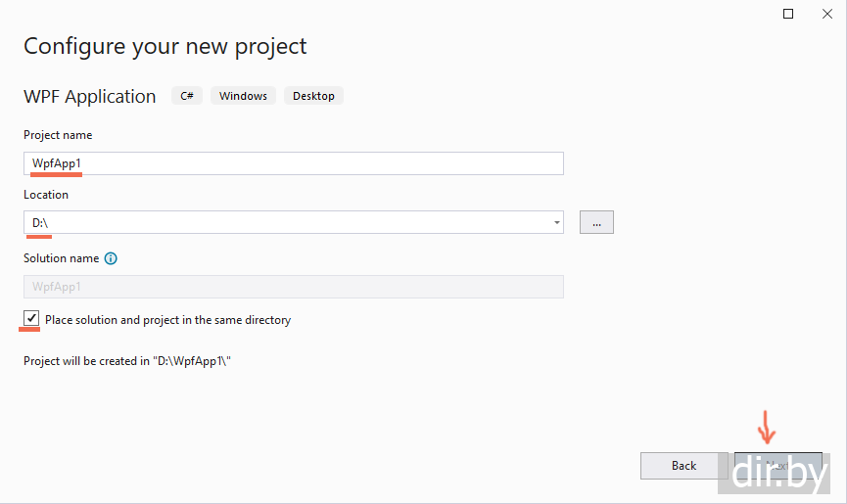The width and height of the screenshot is (847, 504).
Task: Uncheck Place solution and project in same directory
Action: pos(32,319)
